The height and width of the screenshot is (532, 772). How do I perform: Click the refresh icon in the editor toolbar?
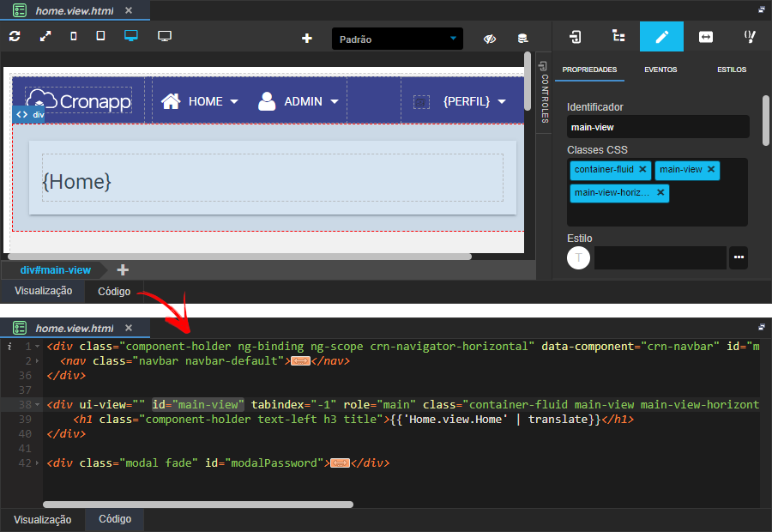[x=15, y=36]
